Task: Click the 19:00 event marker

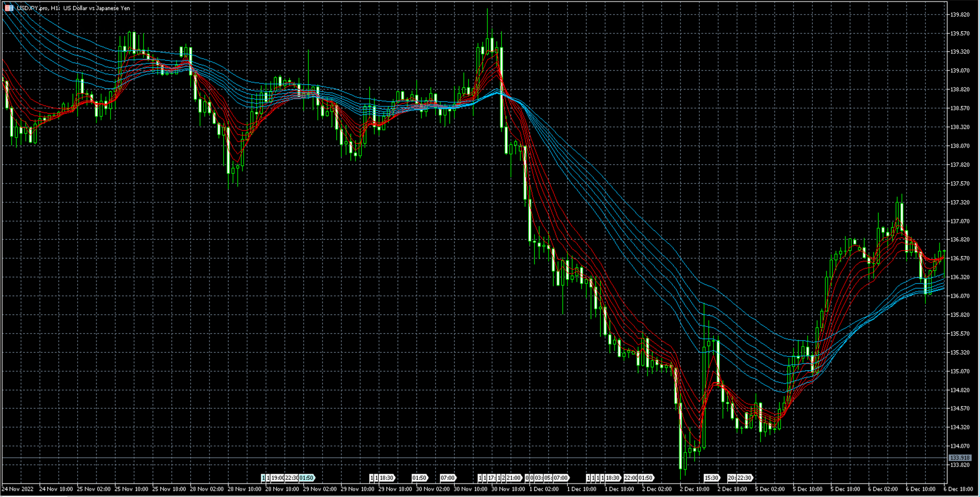Action: [x=277, y=478]
